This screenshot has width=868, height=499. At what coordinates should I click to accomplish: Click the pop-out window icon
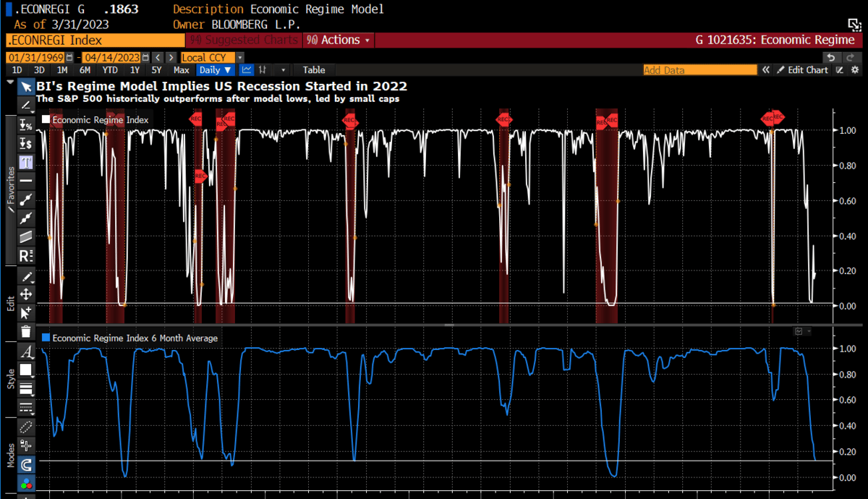pos(854,25)
